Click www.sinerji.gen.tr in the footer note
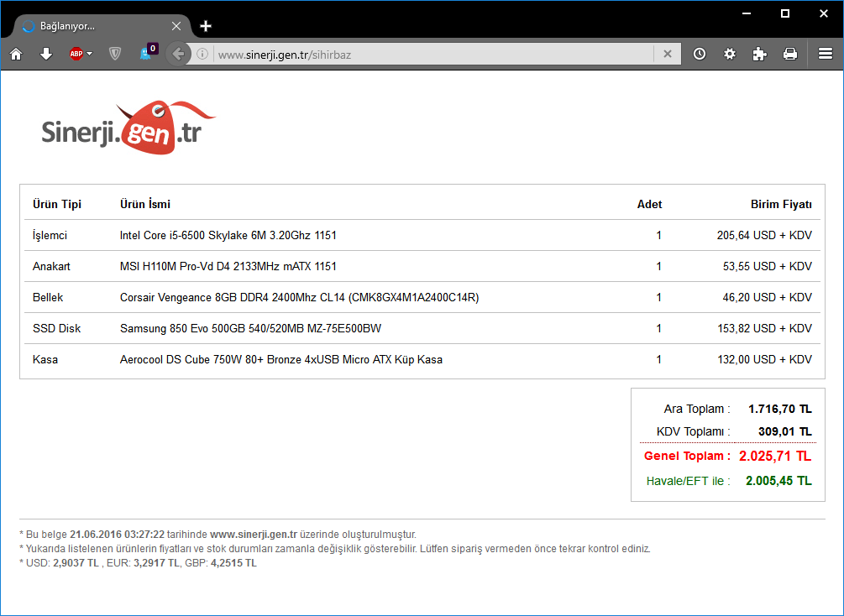844x616 pixels. pyautogui.click(x=254, y=535)
